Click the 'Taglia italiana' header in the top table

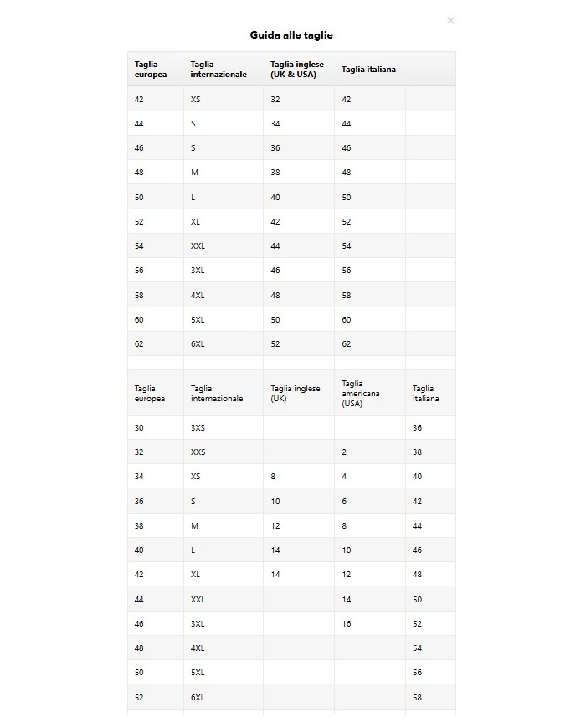368,70
